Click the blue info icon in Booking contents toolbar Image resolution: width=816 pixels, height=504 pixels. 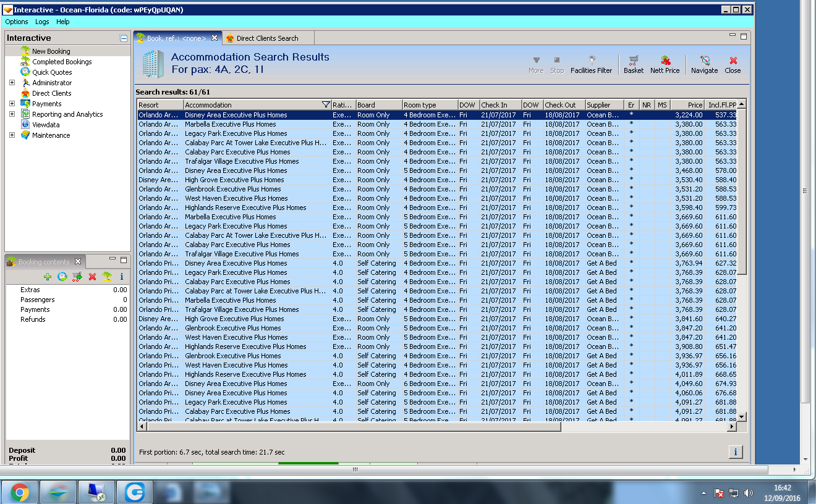pyautogui.click(x=122, y=277)
